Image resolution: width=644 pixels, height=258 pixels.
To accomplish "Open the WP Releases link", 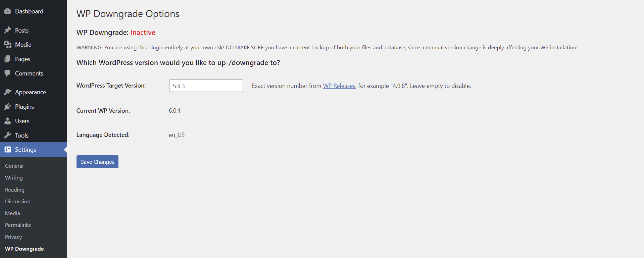I will [x=338, y=86].
